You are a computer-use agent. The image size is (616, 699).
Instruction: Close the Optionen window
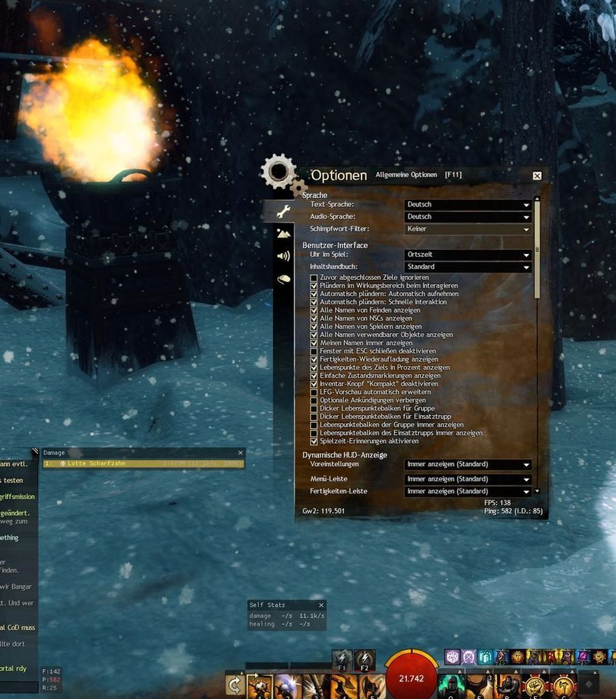click(537, 176)
